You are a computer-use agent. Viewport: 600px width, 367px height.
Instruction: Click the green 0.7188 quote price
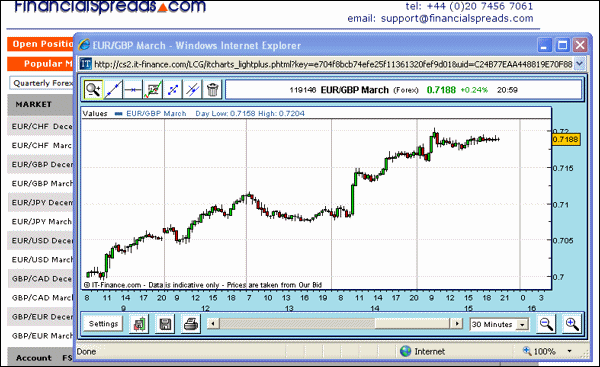[x=441, y=90]
